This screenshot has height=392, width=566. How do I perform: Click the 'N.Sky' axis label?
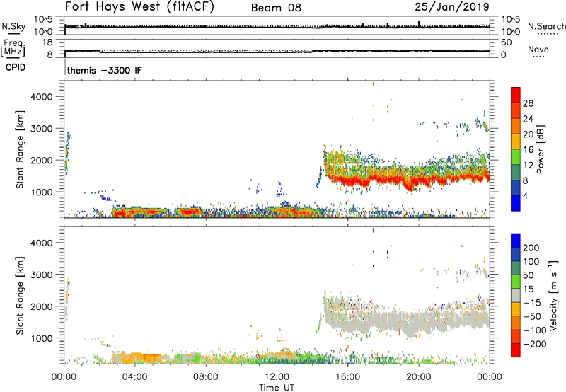(x=13, y=26)
